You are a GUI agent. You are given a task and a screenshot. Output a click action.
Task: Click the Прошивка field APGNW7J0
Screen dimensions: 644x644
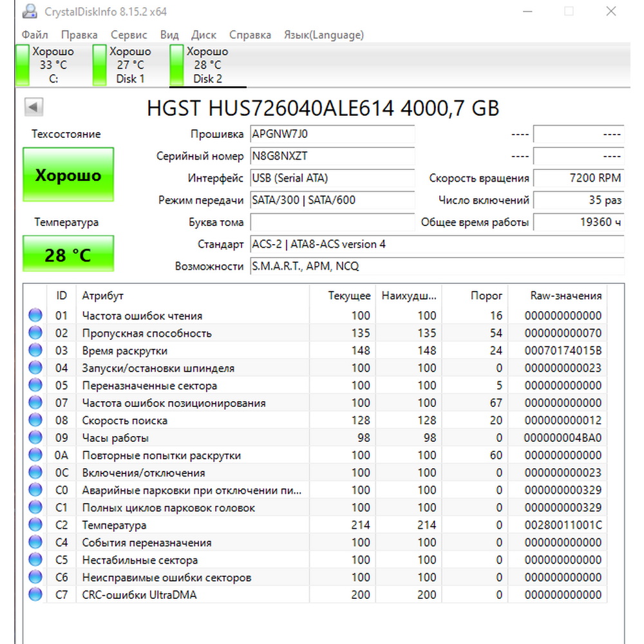click(x=332, y=134)
